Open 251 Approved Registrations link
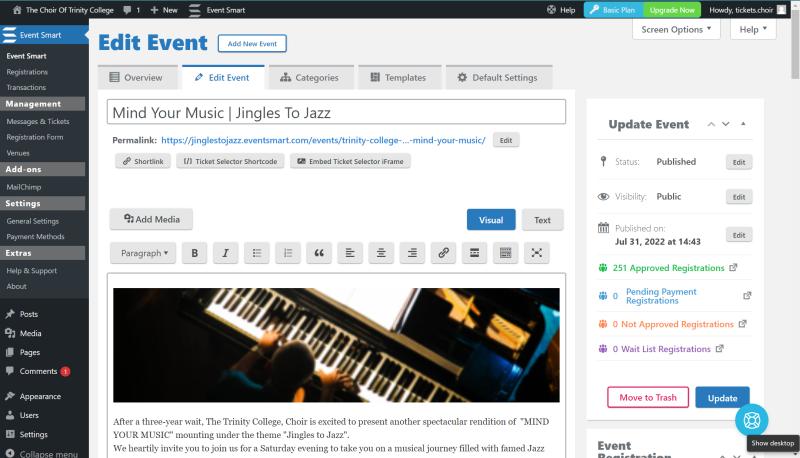 [x=668, y=268]
